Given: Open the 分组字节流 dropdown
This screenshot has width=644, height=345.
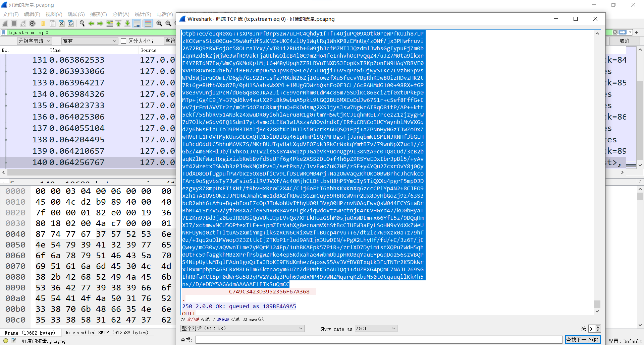Looking at the screenshot, I should coord(35,41).
